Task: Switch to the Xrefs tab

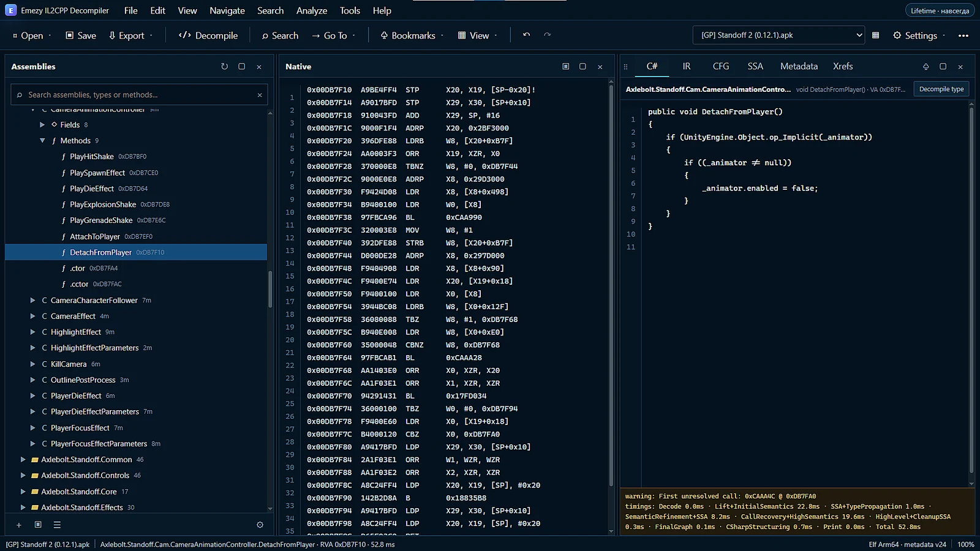Action: coord(843,66)
